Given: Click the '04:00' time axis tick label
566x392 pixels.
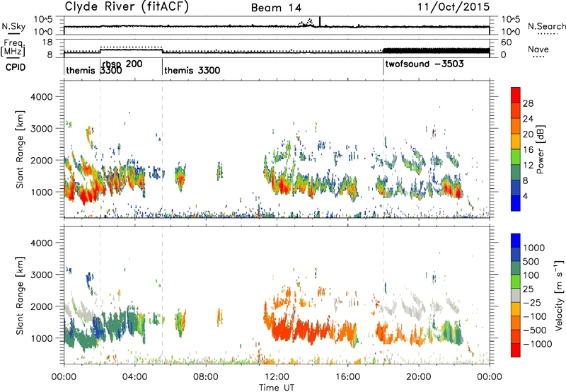Looking at the screenshot, I should 135,376.
